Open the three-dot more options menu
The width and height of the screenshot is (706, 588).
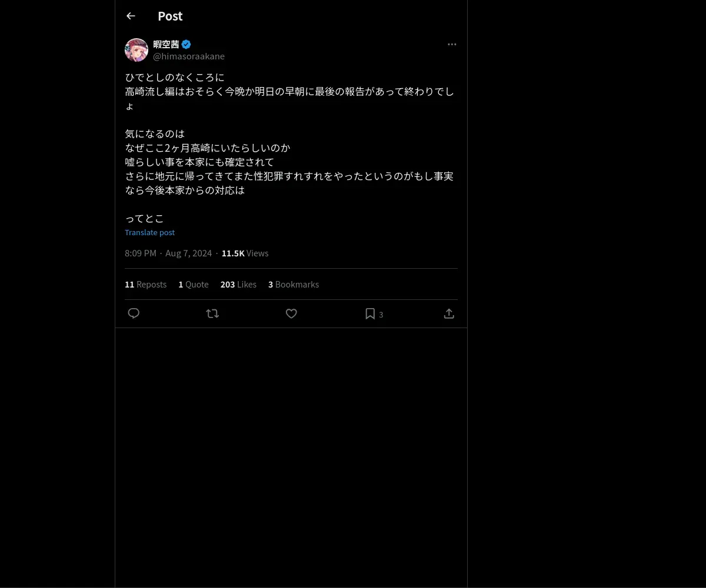[452, 44]
